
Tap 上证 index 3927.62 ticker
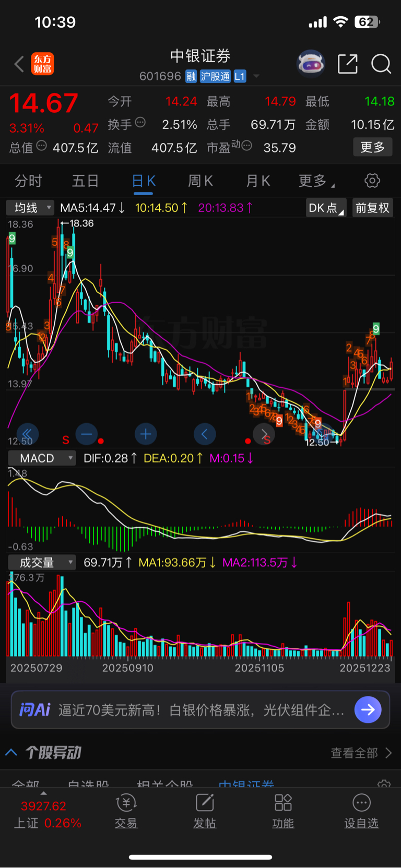point(44,806)
